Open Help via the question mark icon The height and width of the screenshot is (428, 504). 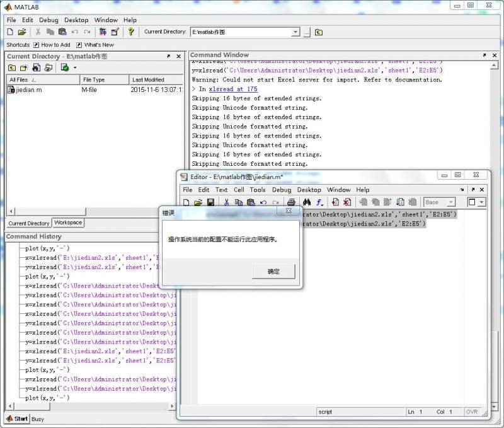pyautogui.click(x=130, y=32)
